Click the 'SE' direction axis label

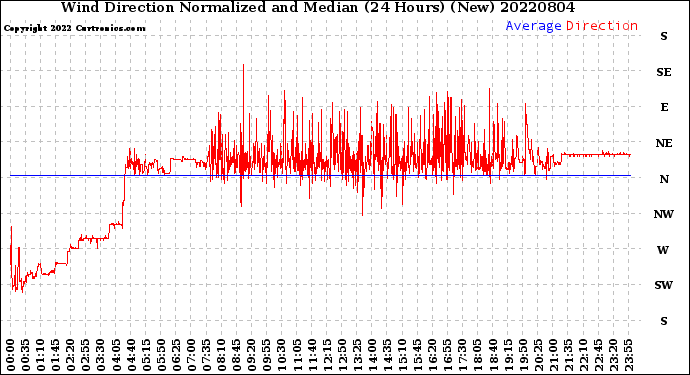point(664,72)
